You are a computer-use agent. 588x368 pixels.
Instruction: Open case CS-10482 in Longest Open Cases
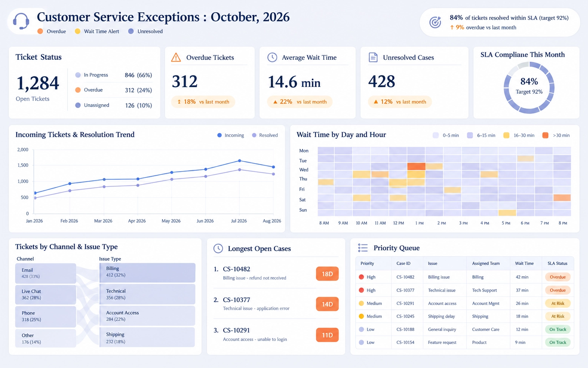pos(237,269)
